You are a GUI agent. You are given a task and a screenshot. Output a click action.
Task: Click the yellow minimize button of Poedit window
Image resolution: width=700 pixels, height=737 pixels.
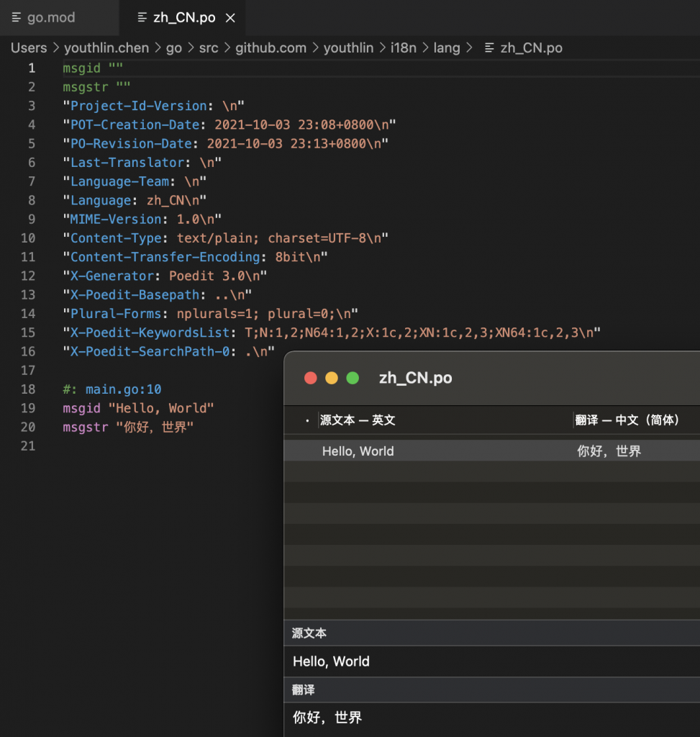pos(332,378)
